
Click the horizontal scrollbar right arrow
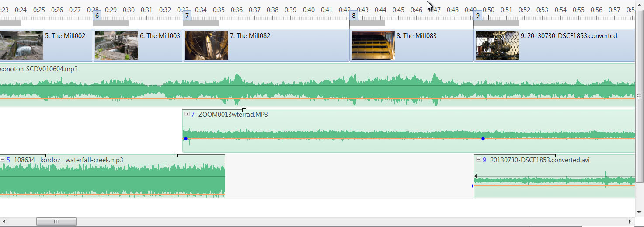[631, 221]
